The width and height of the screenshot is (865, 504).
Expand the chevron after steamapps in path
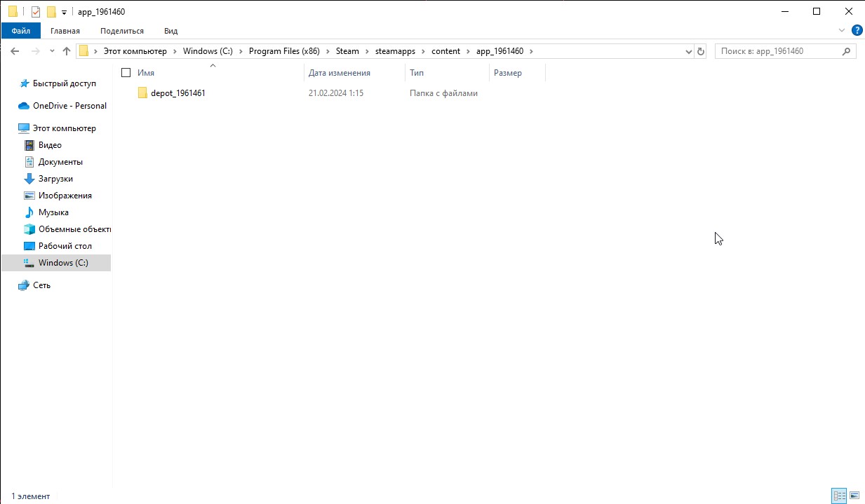point(424,51)
